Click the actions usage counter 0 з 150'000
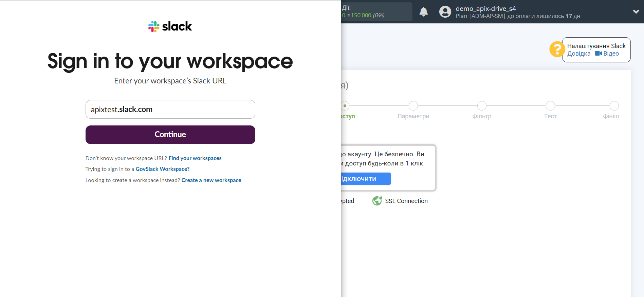This screenshot has width=644, height=297. [363, 16]
